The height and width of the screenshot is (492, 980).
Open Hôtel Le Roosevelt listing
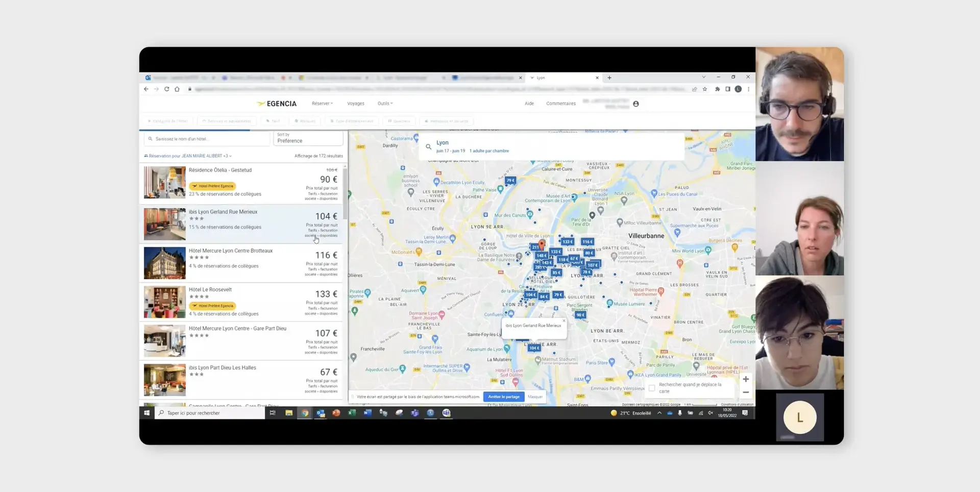[x=242, y=302]
